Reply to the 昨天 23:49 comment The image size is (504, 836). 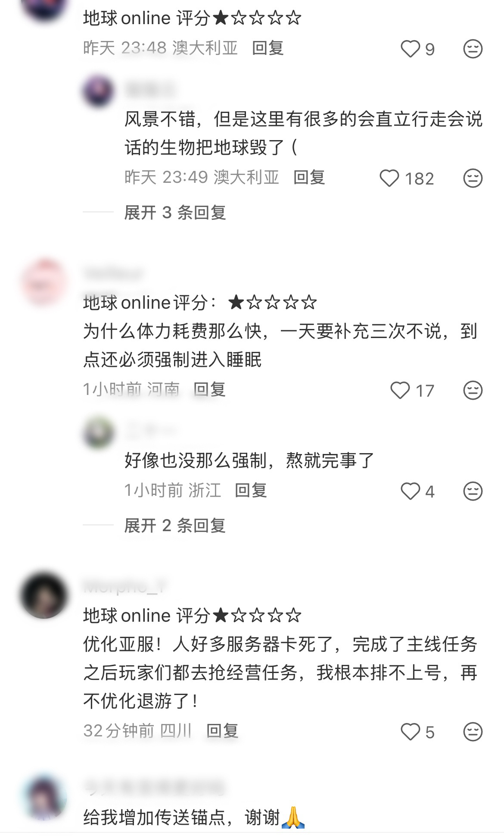pyautogui.click(x=309, y=177)
